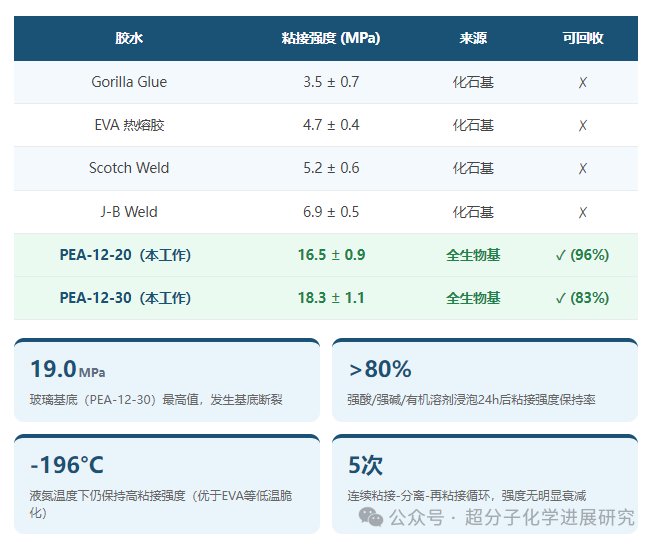Select the PEA-12-20 (本工作) cell
Image resolution: width=656 pixels, height=544 pixels.
click(125, 255)
